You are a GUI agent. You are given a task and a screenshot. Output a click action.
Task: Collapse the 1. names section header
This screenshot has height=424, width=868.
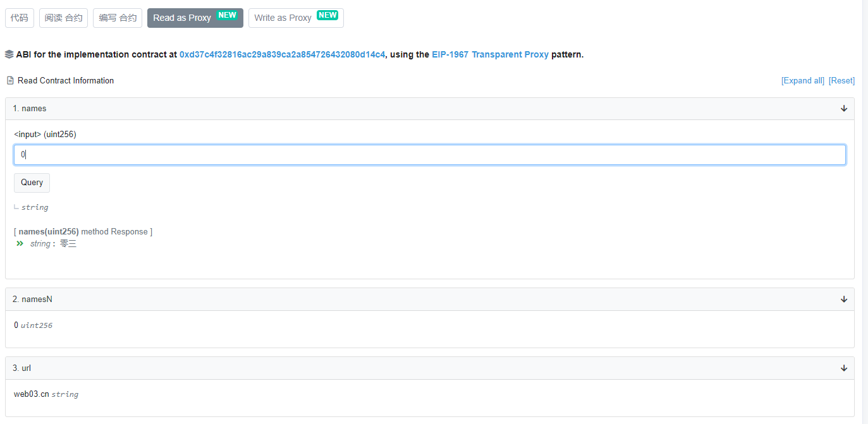(430, 109)
